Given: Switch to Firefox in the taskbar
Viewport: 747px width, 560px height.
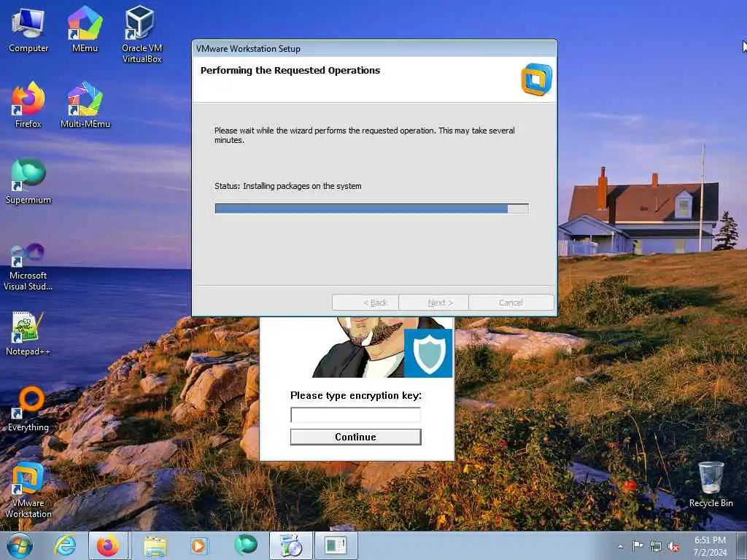Looking at the screenshot, I should pos(108,545).
